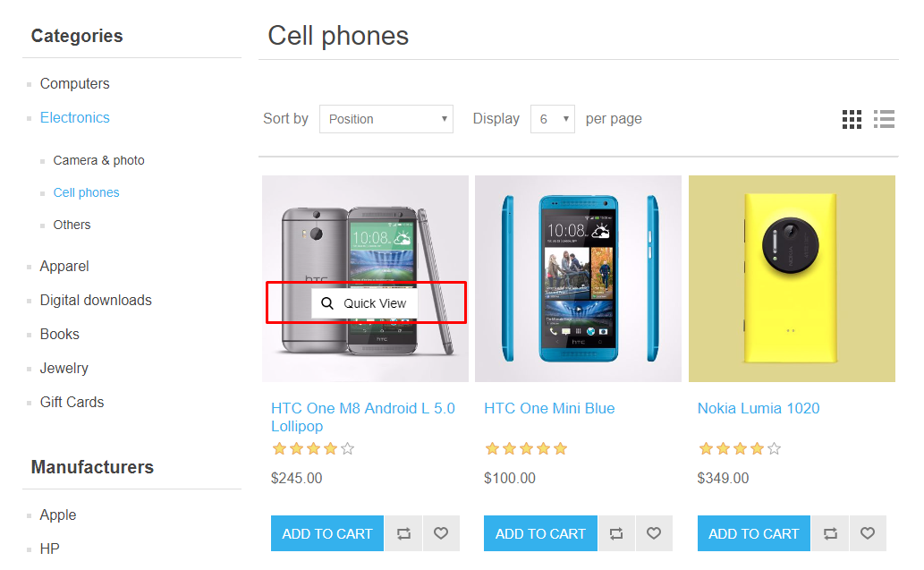Add HTC One M8 to wishlist

coord(441,533)
